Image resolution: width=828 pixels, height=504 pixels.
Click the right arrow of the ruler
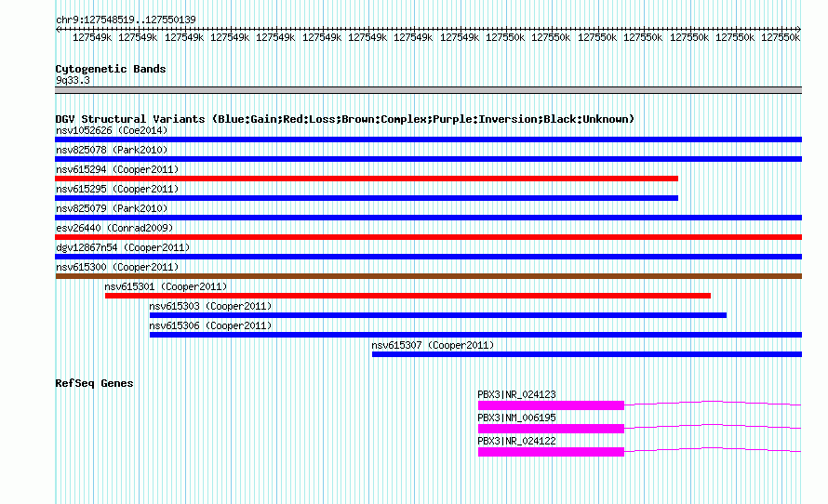coord(798,29)
